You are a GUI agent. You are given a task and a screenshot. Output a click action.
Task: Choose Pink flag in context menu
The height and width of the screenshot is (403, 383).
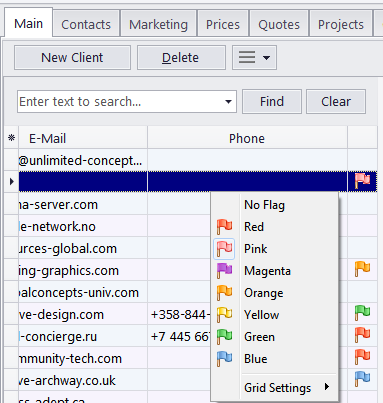coord(275,249)
